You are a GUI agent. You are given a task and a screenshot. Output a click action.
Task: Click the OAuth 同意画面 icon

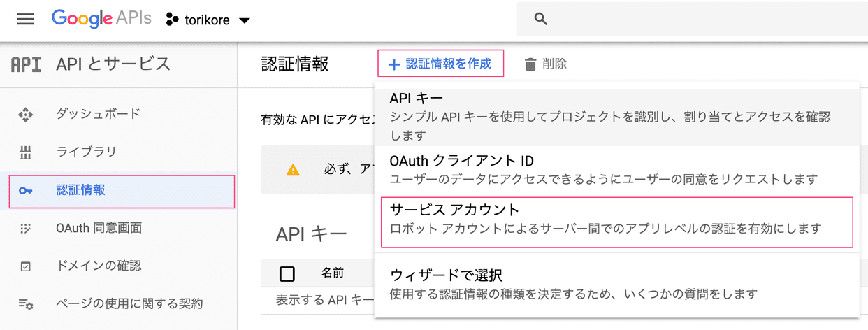[25, 228]
